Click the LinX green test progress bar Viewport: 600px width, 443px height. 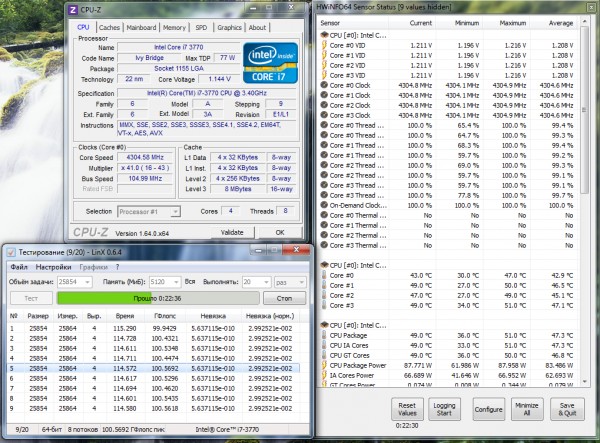click(158, 298)
